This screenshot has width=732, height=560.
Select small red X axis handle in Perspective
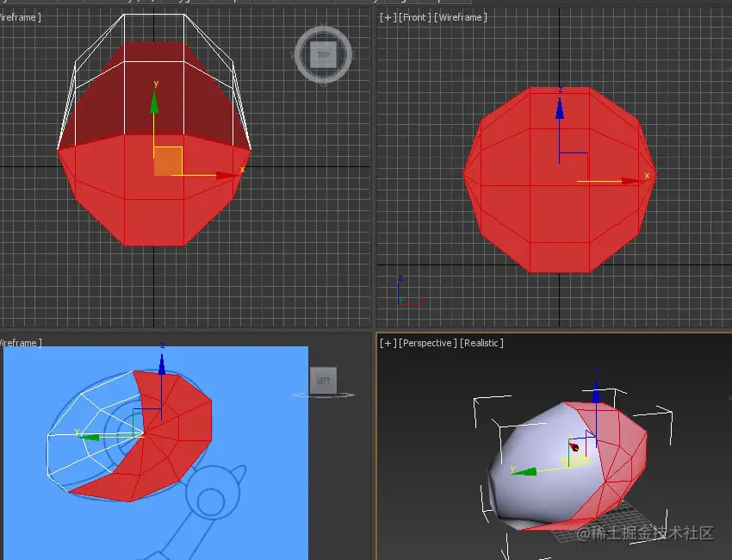(574, 447)
